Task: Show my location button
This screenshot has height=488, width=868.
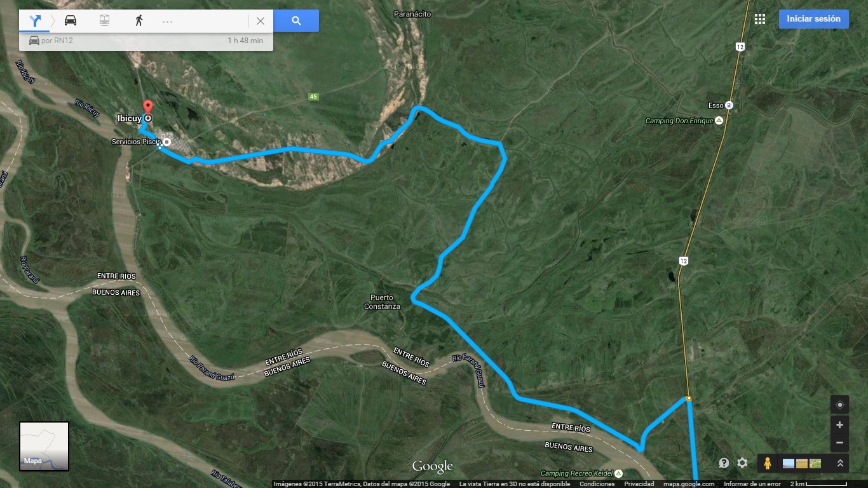Action: point(839,405)
